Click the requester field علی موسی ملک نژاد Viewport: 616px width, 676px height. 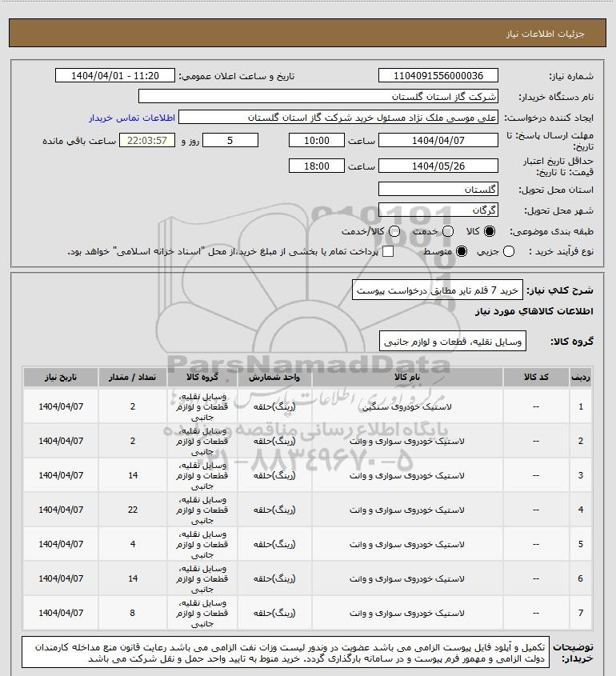pyautogui.click(x=338, y=117)
